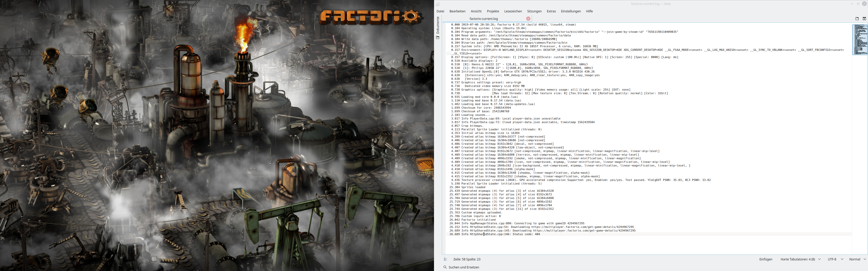The image size is (868, 271).
Task: Open the Einstellungen menu
Action: [571, 11]
